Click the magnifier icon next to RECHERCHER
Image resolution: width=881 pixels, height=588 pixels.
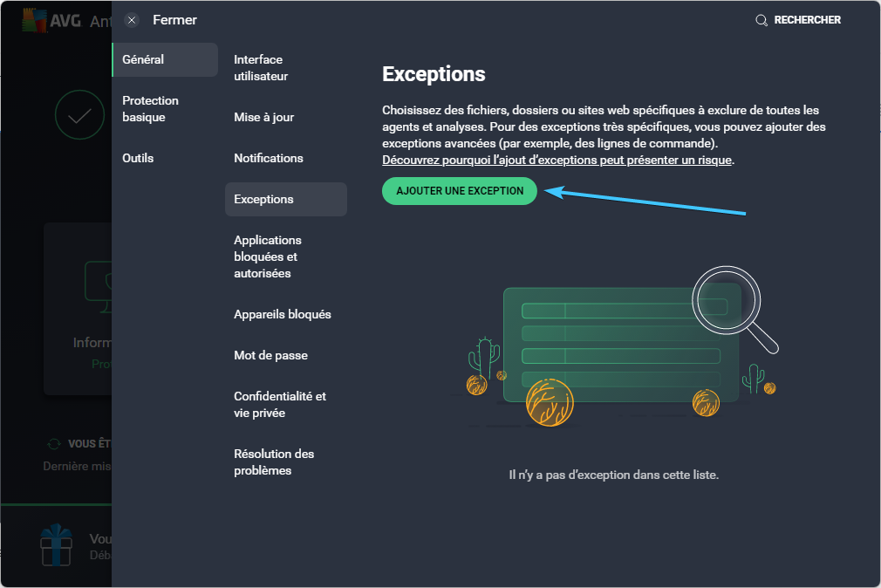coord(761,20)
